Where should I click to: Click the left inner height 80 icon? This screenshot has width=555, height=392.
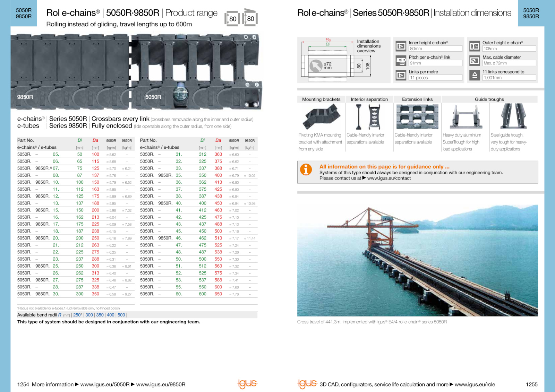click(232, 19)
